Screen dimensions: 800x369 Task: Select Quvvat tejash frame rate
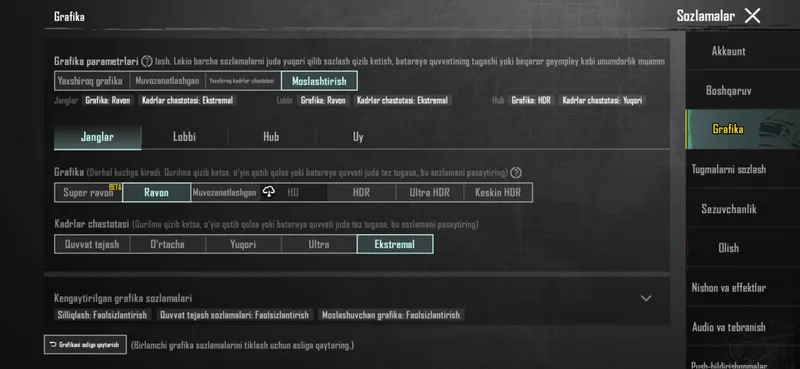[x=92, y=244]
